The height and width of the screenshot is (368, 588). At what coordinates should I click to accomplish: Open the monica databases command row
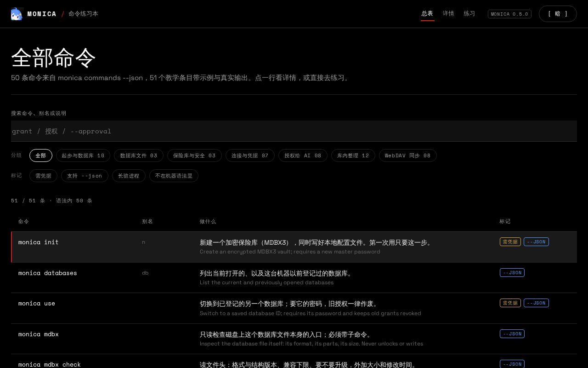(294, 278)
